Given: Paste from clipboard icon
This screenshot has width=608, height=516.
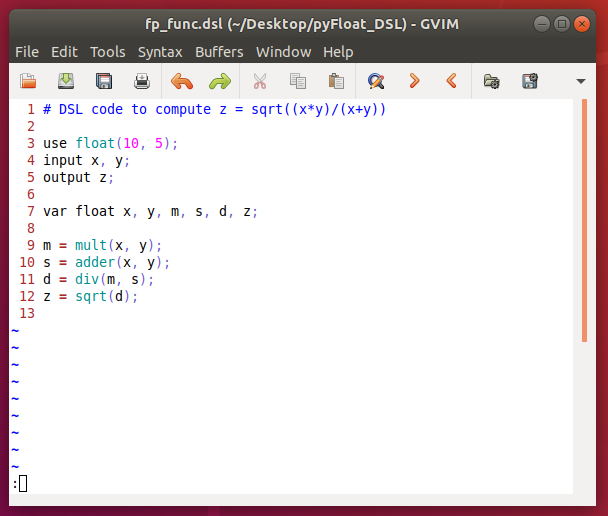Looking at the screenshot, I should point(336,81).
